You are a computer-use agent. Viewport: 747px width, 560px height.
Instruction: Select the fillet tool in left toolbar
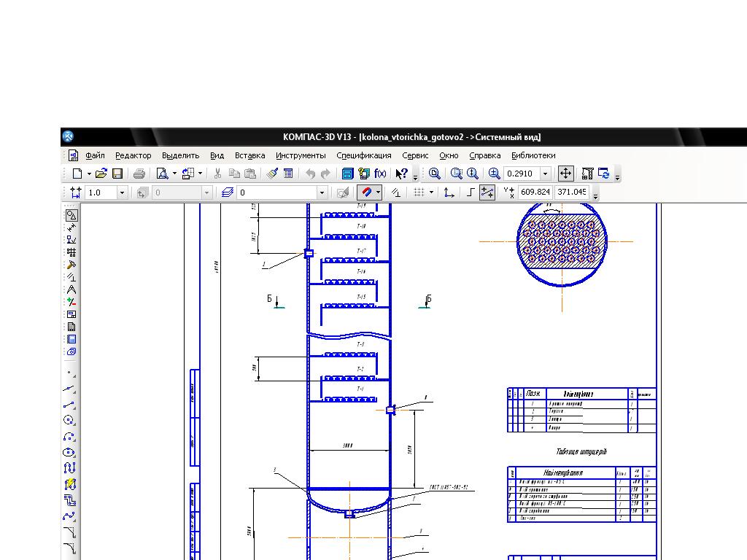point(70,548)
